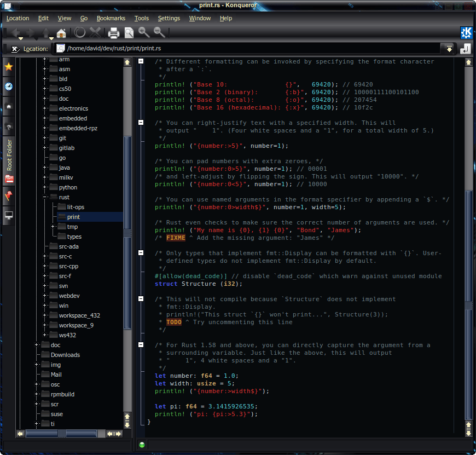Open the Bookmarks menu

click(x=111, y=18)
